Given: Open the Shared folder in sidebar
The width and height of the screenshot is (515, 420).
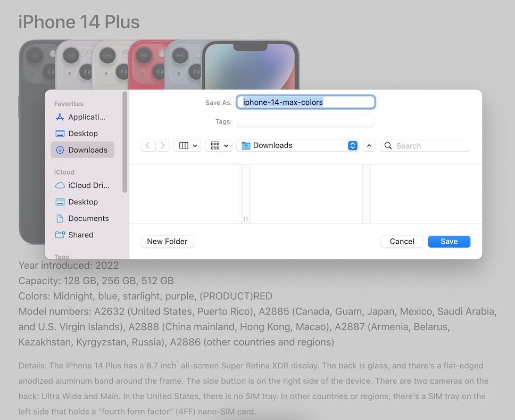Looking at the screenshot, I should pos(80,235).
